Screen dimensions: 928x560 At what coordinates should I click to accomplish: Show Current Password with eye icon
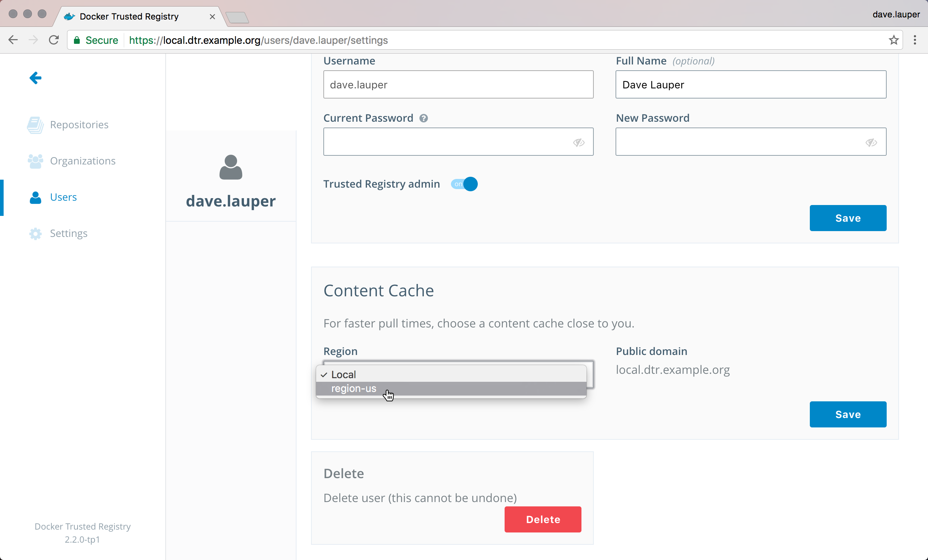[x=579, y=142]
